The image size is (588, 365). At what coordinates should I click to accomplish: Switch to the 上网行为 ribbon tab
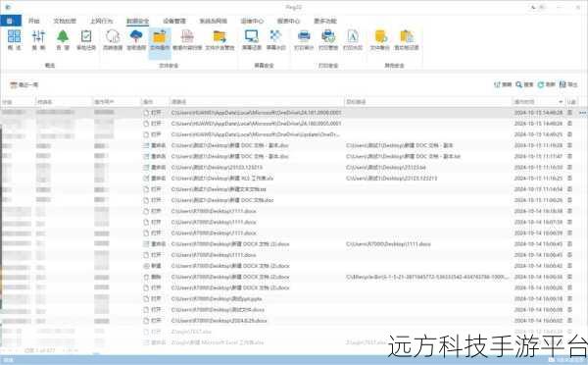coord(101,21)
